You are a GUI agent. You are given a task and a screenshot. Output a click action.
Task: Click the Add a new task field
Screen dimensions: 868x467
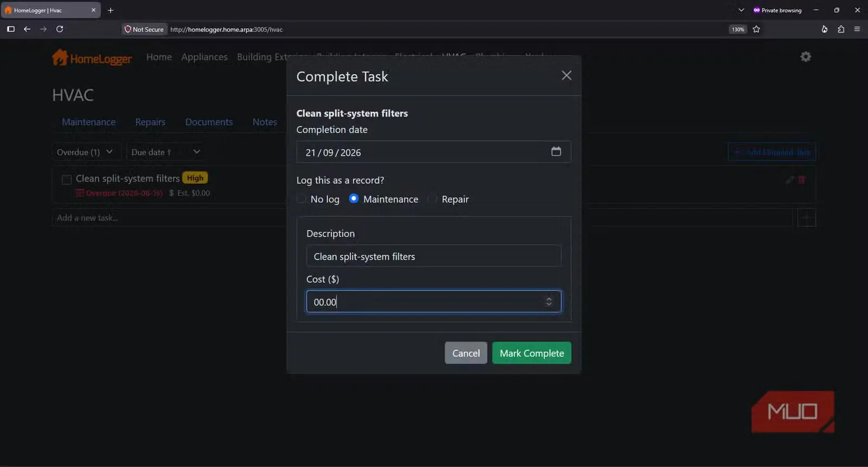pyautogui.click(x=422, y=218)
